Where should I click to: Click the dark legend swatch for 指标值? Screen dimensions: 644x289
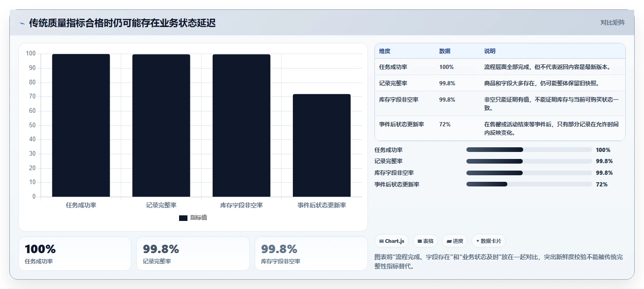tap(183, 218)
